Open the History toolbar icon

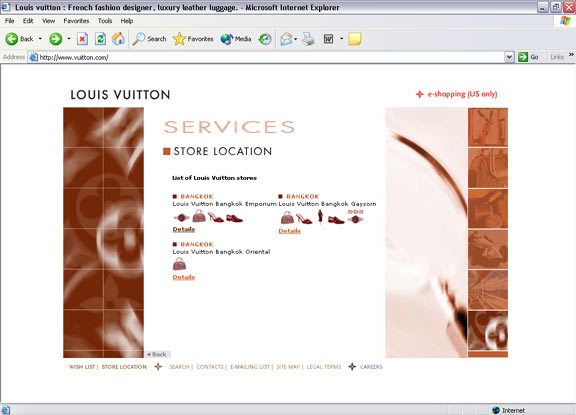click(265, 39)
